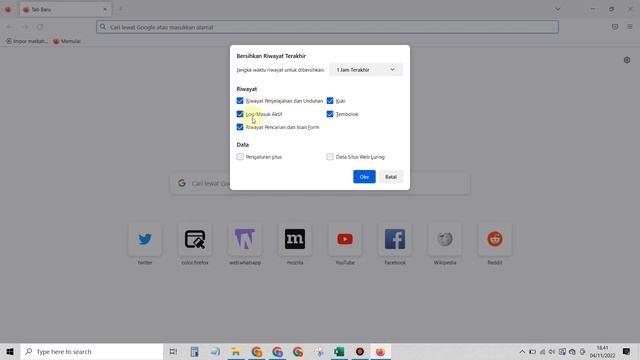Screen dimensions: 640x360
Task: Cancel with the Batal button
Action: click(x=391, y=177)
